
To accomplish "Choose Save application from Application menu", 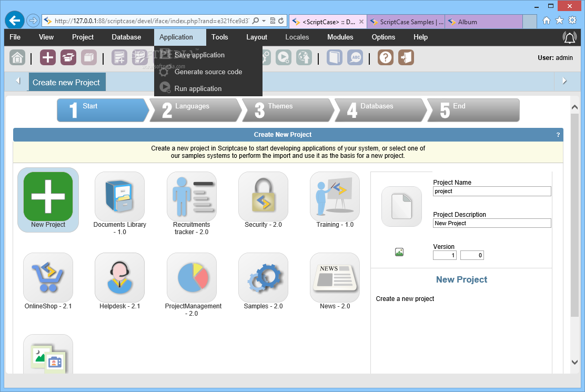I will [208, 55].
